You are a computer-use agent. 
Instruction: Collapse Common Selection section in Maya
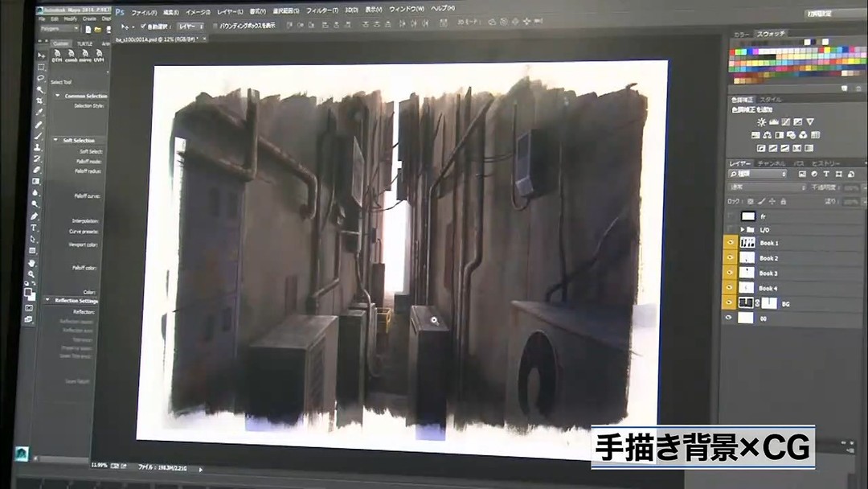(x=57, y=96)
